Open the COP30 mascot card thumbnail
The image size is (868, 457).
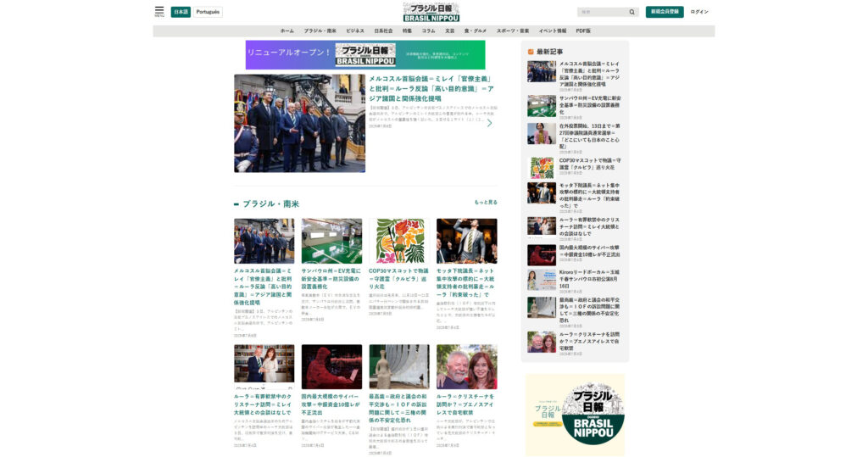point(399,241)
